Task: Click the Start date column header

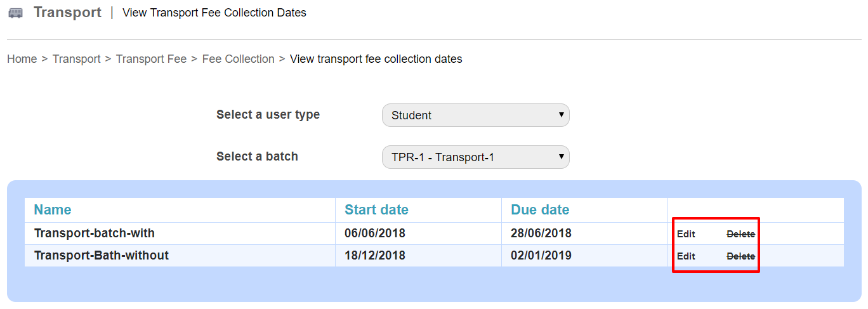Action: point(376,210)
